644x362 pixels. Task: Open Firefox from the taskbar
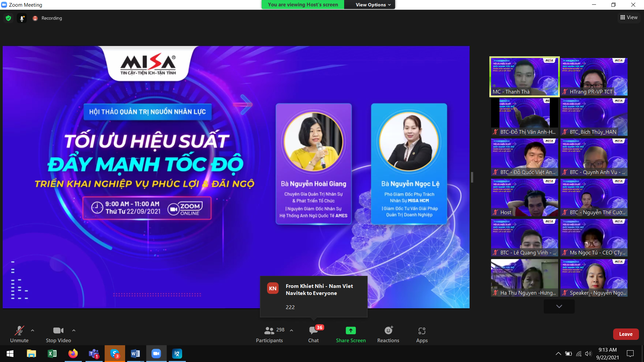[x=73, y=354]
